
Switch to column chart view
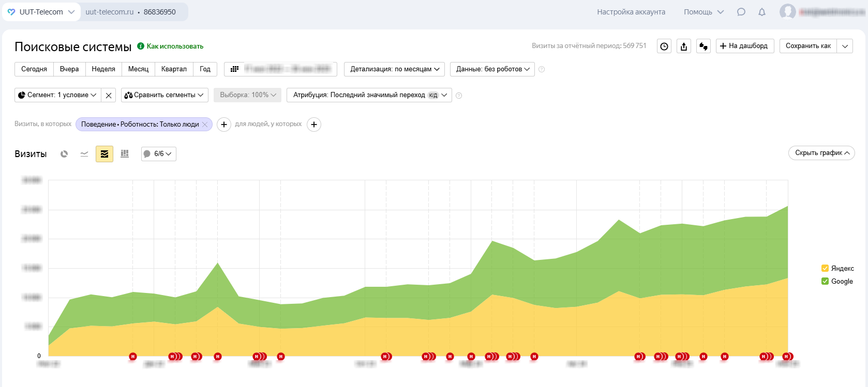(x=125, y=154)
